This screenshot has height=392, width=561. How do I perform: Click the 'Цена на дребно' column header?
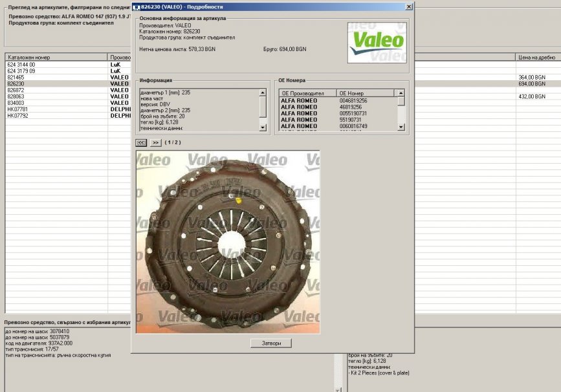coord(538,58)
